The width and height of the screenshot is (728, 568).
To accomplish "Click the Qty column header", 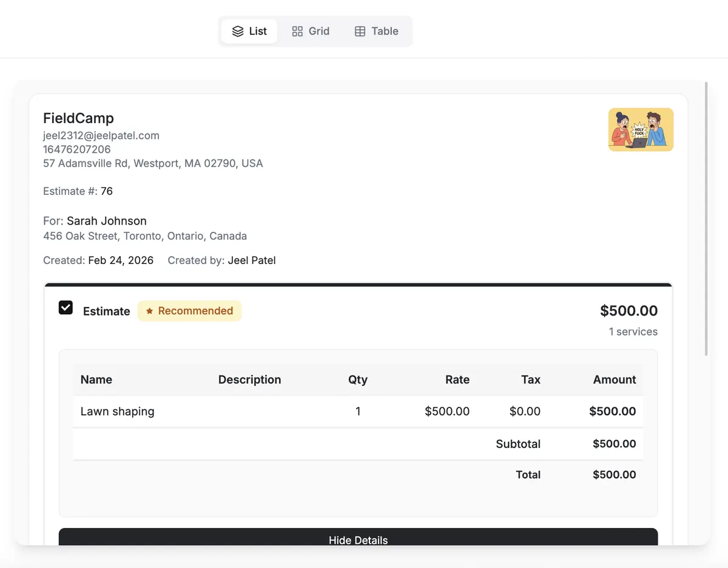I will pos(358,380).
